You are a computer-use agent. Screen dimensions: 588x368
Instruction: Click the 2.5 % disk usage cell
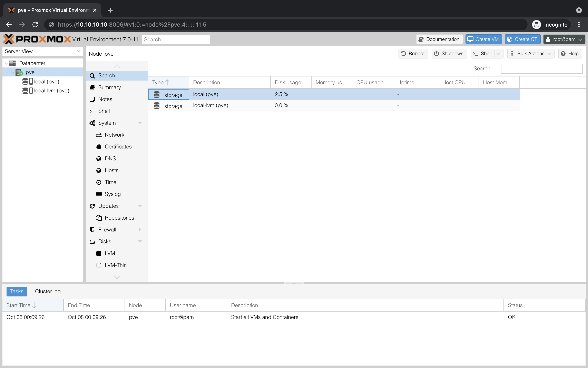tap(291, 94)
